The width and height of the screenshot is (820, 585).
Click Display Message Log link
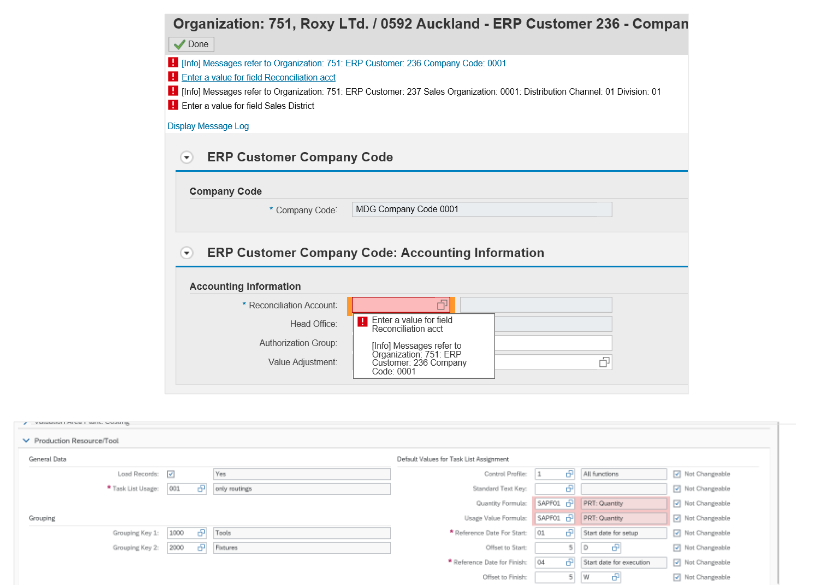(208, 126)
